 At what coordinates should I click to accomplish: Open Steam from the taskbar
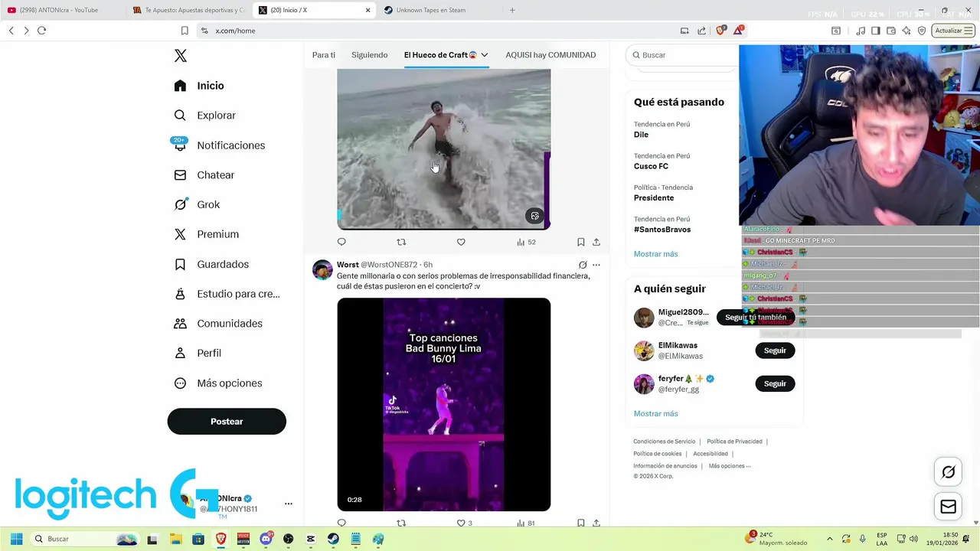pyautogui.click(x=332, y=539)
